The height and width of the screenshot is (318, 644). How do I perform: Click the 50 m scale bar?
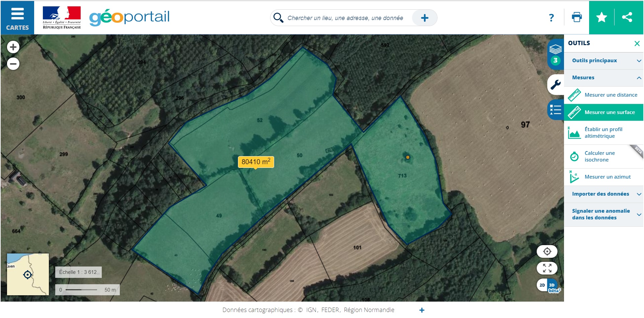tap(87, 290)
